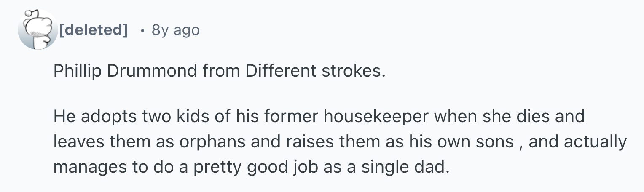Click the name "Phillip Drummond" in the comment
Viewport: 644px width, 192px height.
tap(125, 72)
